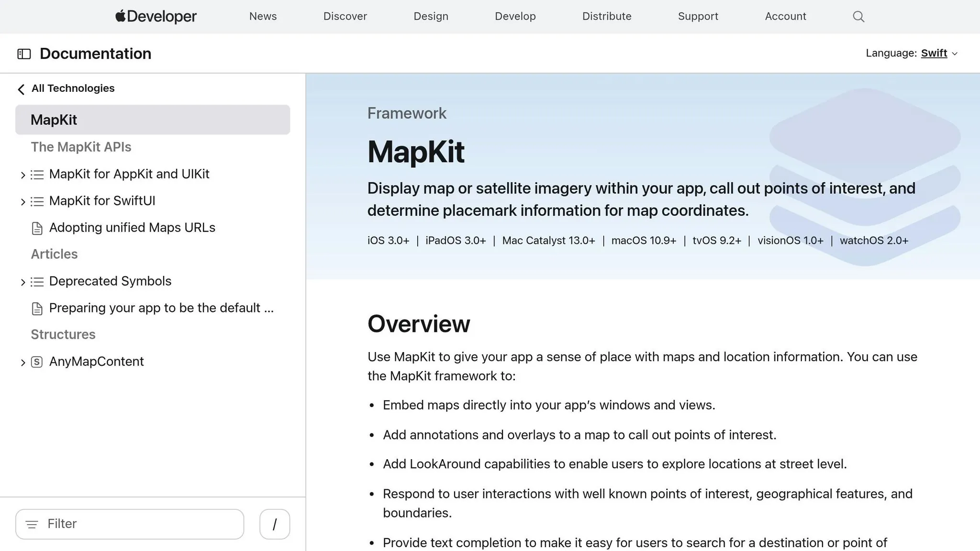980x551 pixels.
Task: Toggle the sidebar panel icon beside Documentation
Action: point(23,54)
